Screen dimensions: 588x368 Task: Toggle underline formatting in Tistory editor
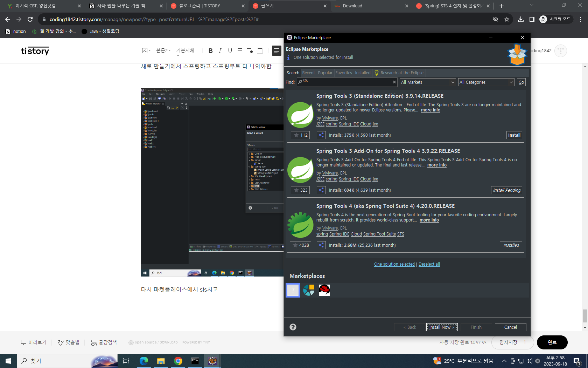click(x=230, y=51)
